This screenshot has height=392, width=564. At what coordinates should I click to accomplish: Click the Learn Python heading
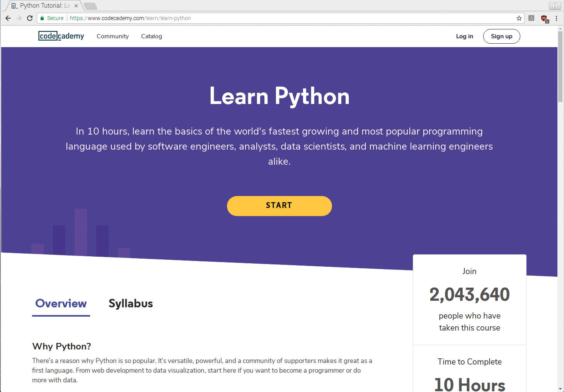click(x=279, y=96)
